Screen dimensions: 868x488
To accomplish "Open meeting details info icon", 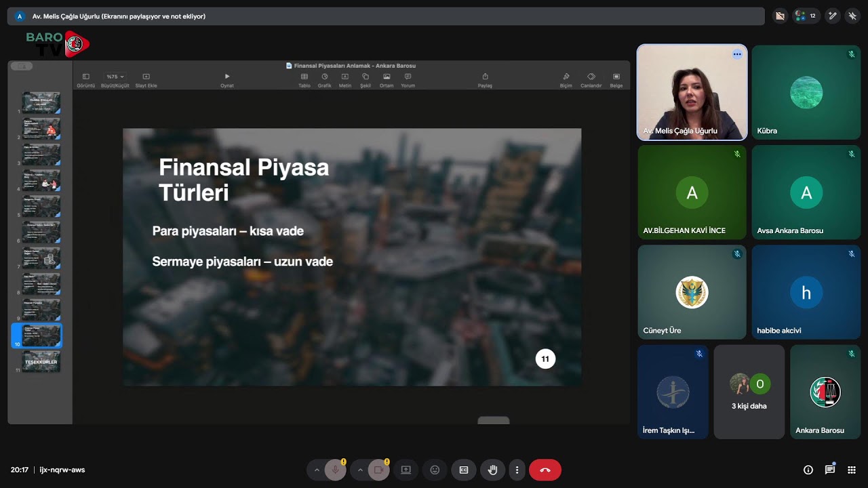I will (x=808, y=470).
